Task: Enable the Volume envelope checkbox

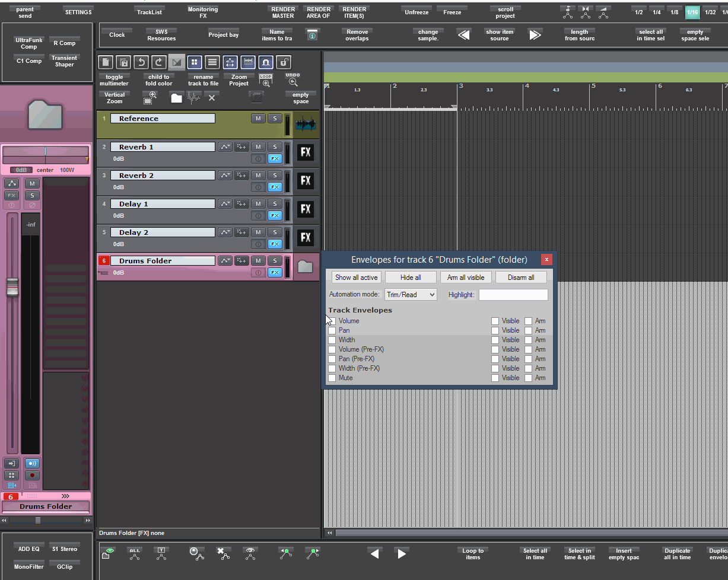Action: click(x=332, y=321)
